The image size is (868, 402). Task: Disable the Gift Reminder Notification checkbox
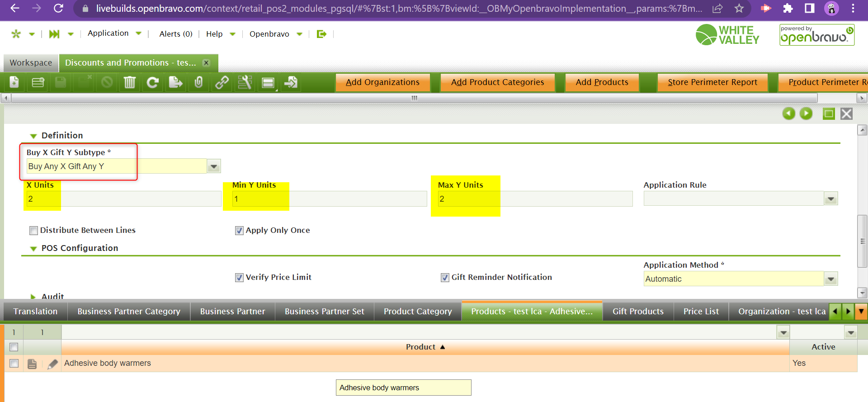[x=445, y=278]
